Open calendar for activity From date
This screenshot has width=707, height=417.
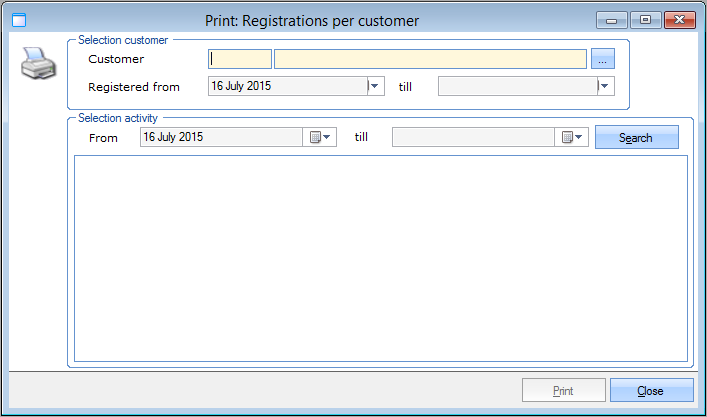point(320,137)
